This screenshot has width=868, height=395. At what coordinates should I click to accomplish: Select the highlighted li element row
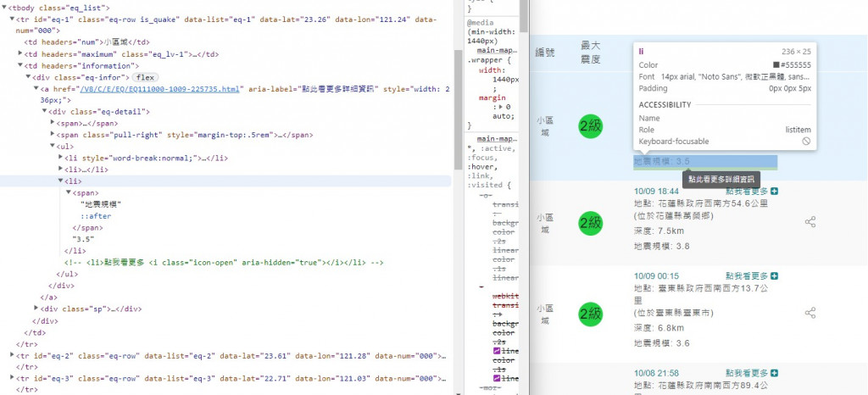coord(225,181)
